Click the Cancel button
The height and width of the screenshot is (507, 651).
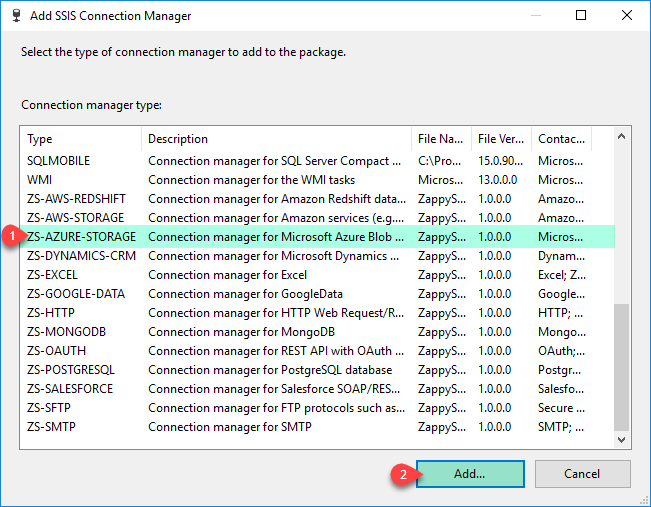click(x=582, y=474)
